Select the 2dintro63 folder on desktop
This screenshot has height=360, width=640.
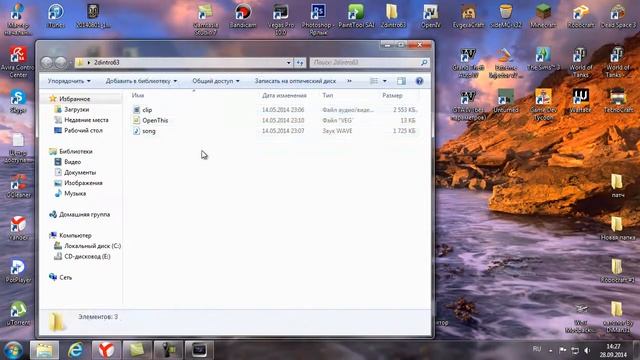coord(393,16)
